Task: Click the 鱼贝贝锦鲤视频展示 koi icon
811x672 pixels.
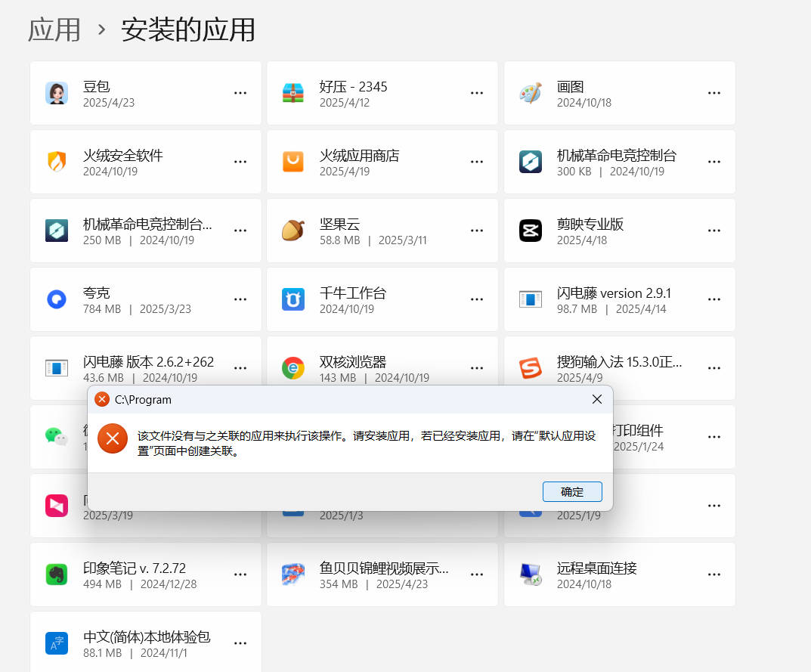Action: pos(293,574)
